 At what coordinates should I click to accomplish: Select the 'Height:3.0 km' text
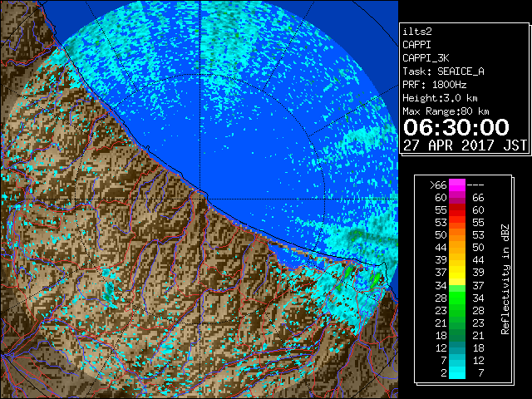tap(440, 98)
